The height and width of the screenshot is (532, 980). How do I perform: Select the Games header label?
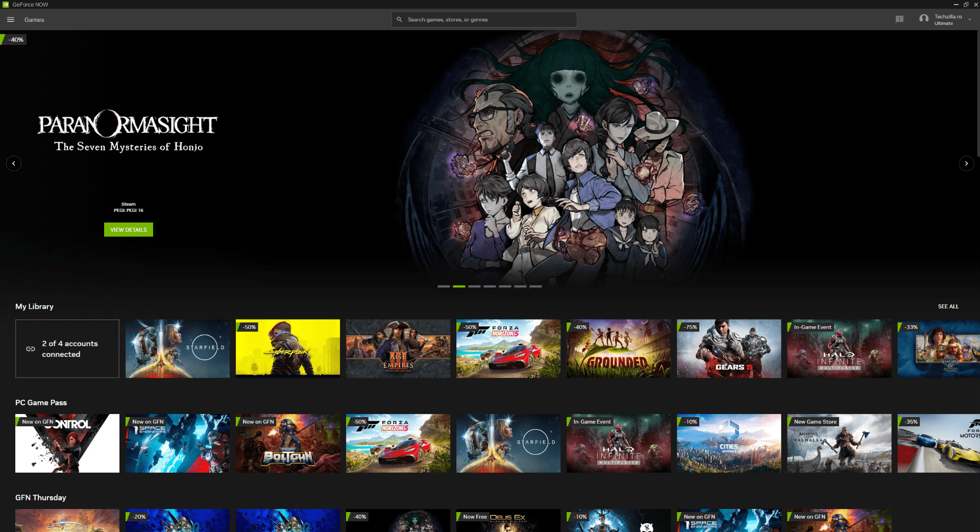pyautogui.click(x=34, y=19)
